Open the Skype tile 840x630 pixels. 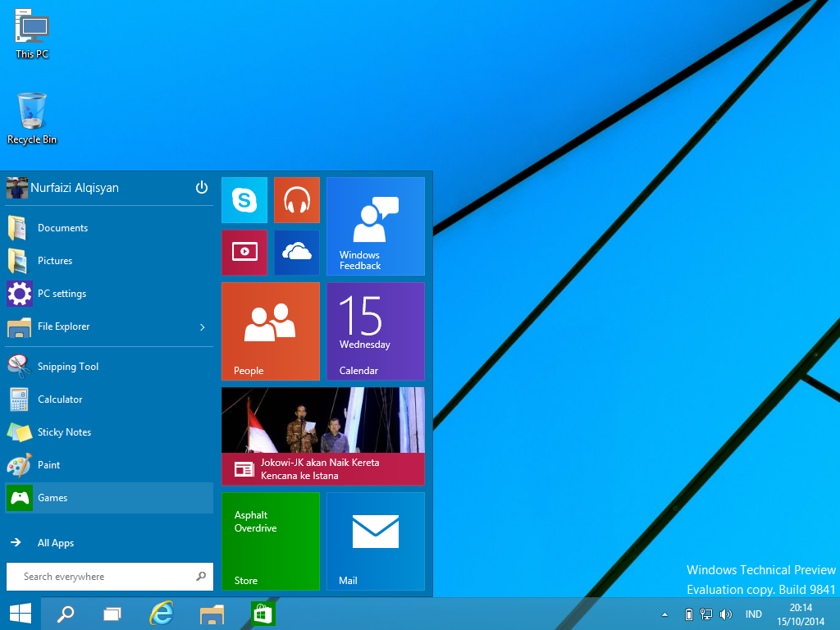[244, 199]
